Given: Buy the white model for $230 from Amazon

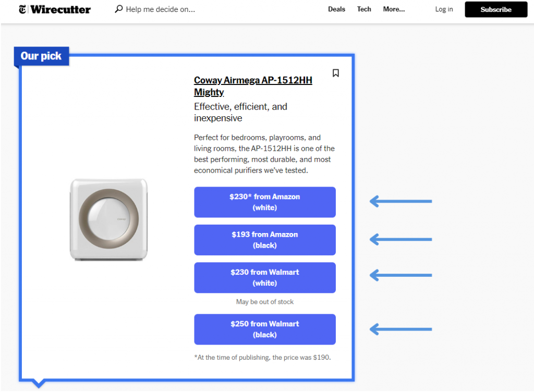Looking at the screenshot, I should point(265,202).
